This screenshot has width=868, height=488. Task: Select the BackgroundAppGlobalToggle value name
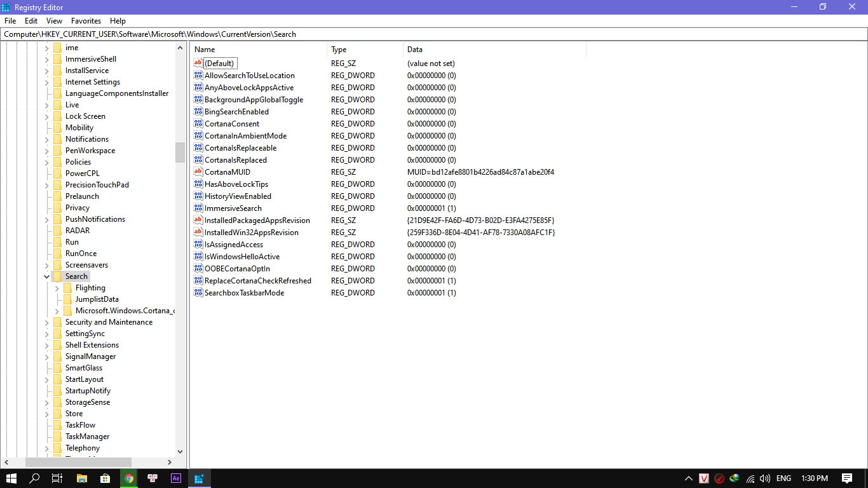pyautogui.click(x=254, y=100)
